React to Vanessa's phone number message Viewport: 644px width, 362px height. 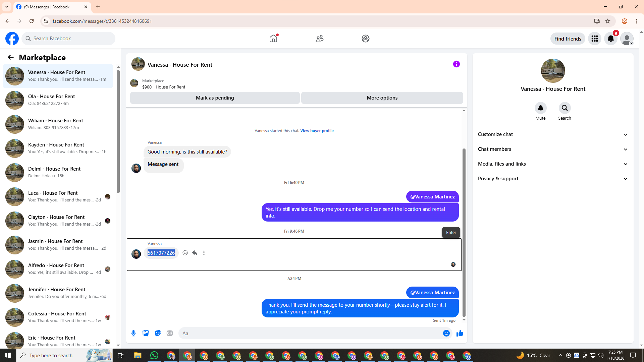[185, 253]
